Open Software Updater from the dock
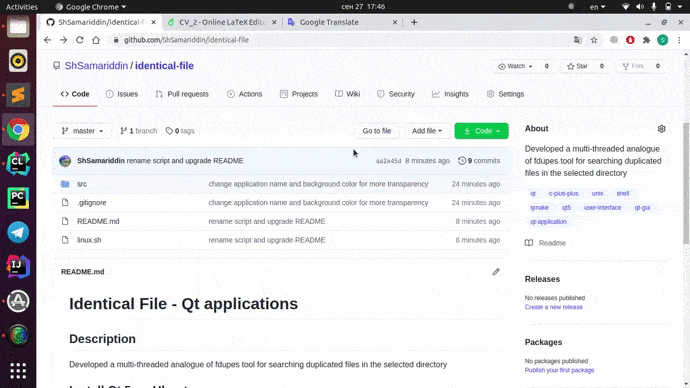 point(18,301)
